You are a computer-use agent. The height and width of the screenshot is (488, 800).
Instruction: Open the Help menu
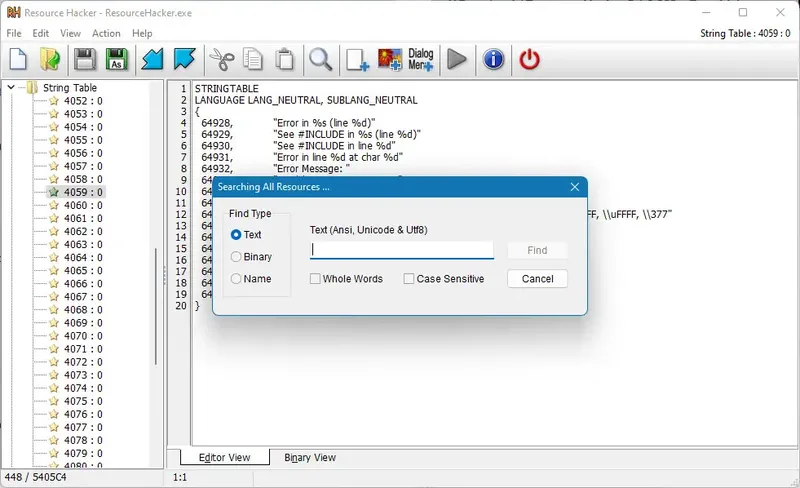[x=142, y=33]
